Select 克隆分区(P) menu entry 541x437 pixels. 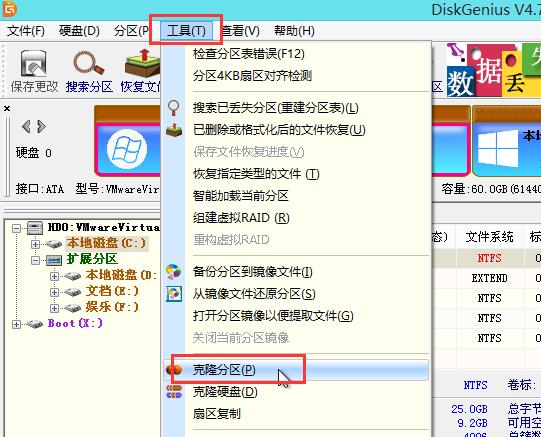coord(296,370)
